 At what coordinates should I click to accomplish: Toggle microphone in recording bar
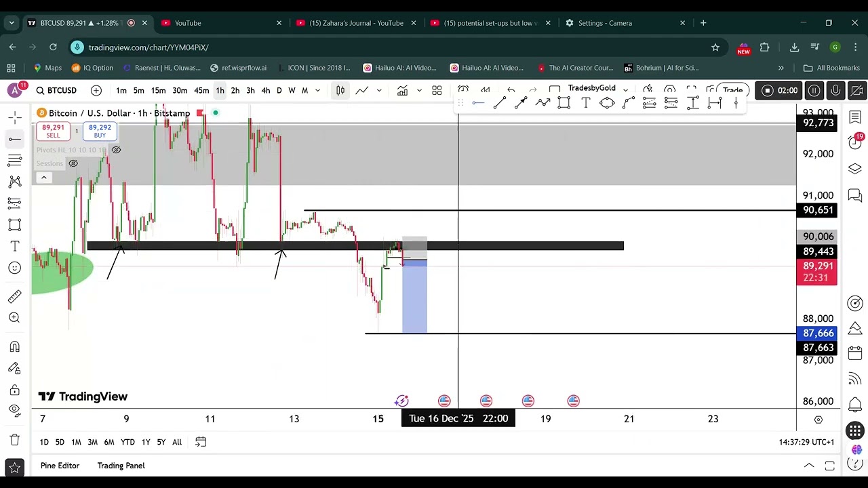point(835,90)
